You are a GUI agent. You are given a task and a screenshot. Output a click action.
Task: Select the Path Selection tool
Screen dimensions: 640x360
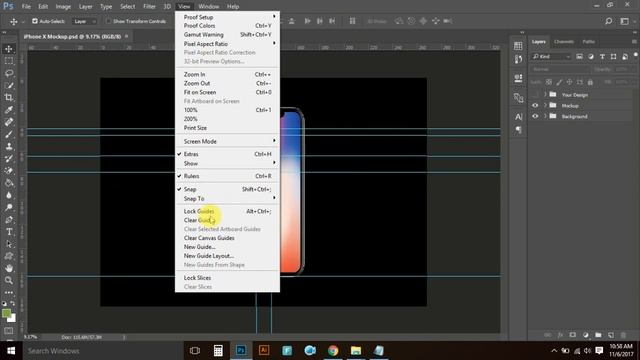pyautogui.click(x=9, y=244)
